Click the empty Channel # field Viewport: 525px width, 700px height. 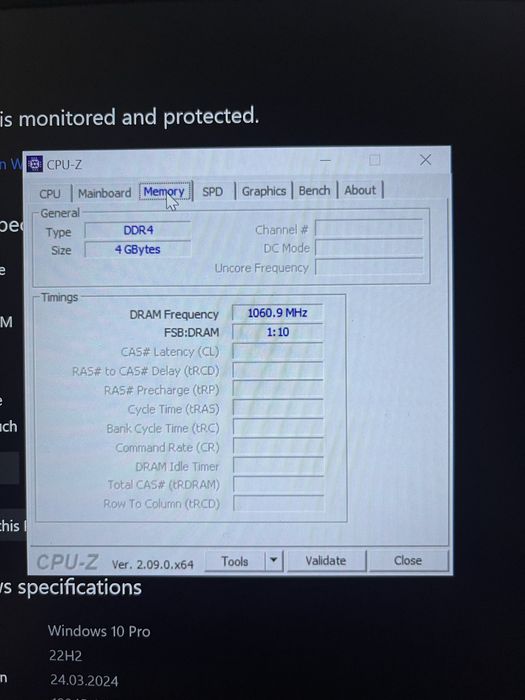click(x=369, y=228)
